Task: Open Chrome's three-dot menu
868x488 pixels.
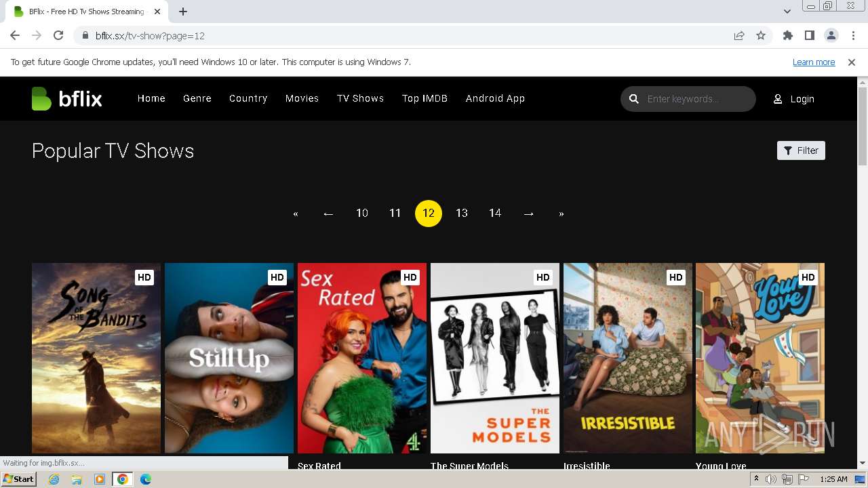Action: [852, 36]
